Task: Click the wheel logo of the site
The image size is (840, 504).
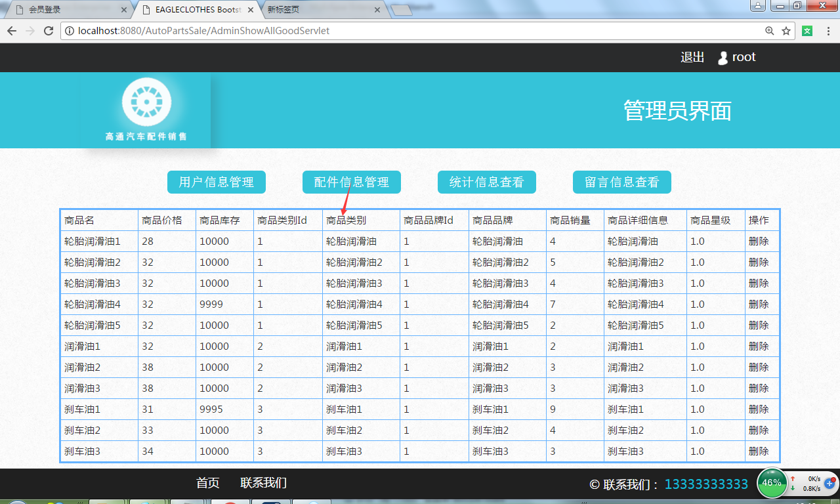Action: 146,102
